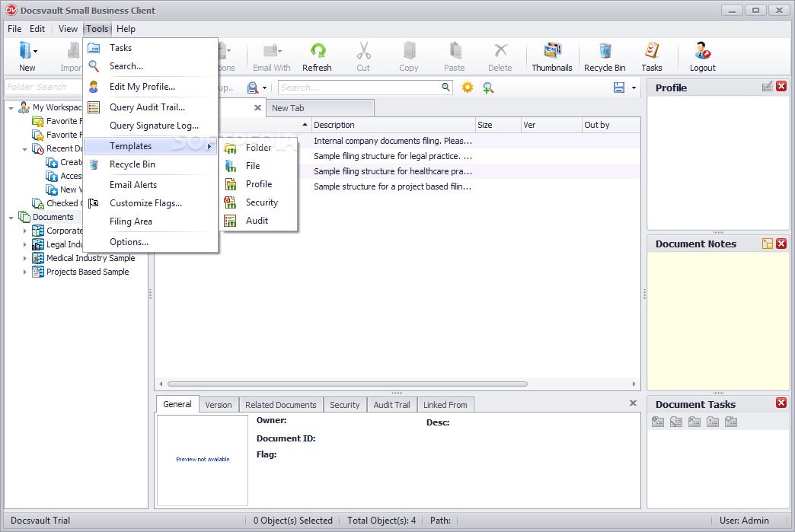Choose Folder templates in submenu
The image size is (795, 532).
(x=259, y=148)
